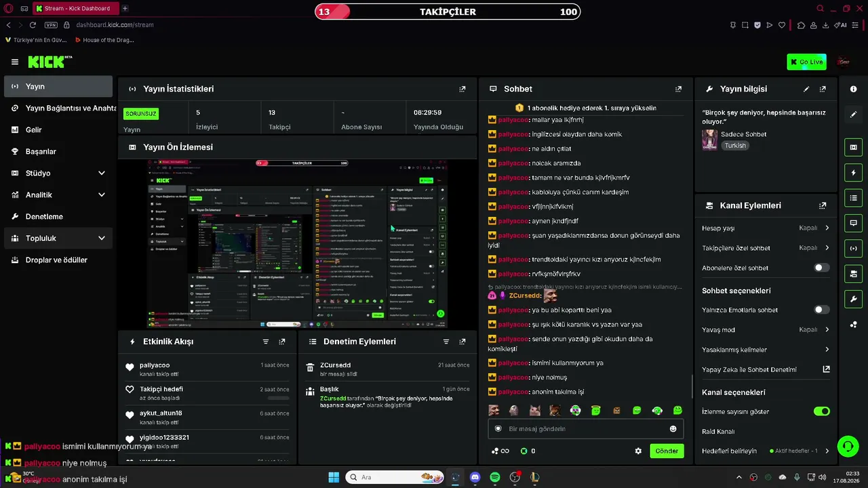Open the Raid Kanalı option
The height and width of the screenshot is (488, 868).
click(x=718, y=432)
